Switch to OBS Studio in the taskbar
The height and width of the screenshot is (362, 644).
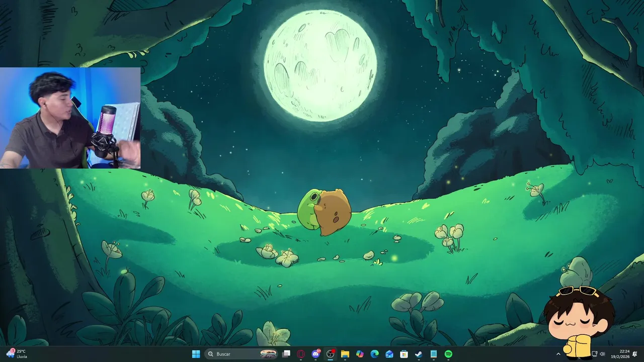[x=330, y=354]
